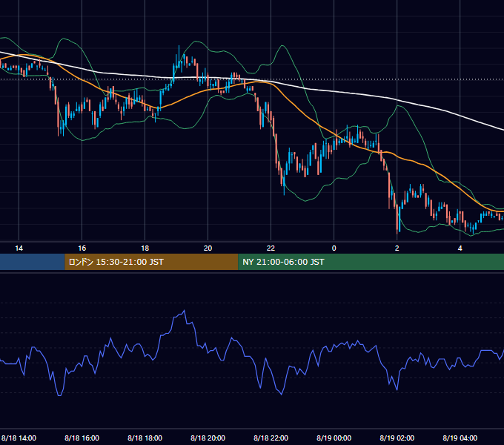Click the candlestick low near 02:00
The width and height of the screenshot is (504, 445).
[x=397, y=234]
